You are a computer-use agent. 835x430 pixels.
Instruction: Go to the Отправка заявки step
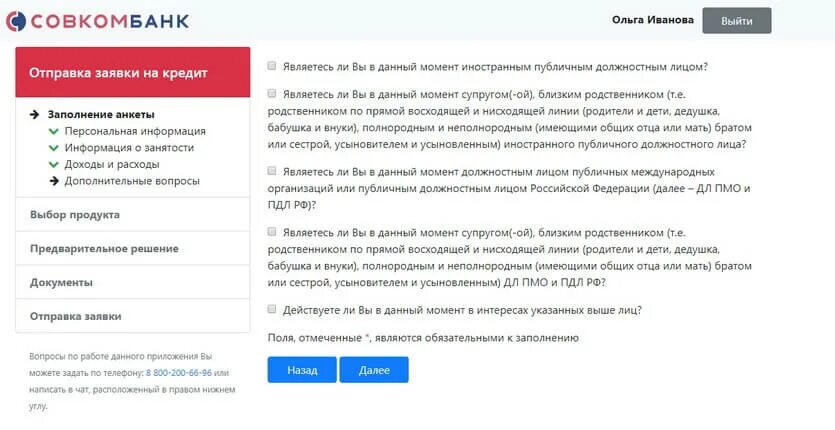coord(133,316)
